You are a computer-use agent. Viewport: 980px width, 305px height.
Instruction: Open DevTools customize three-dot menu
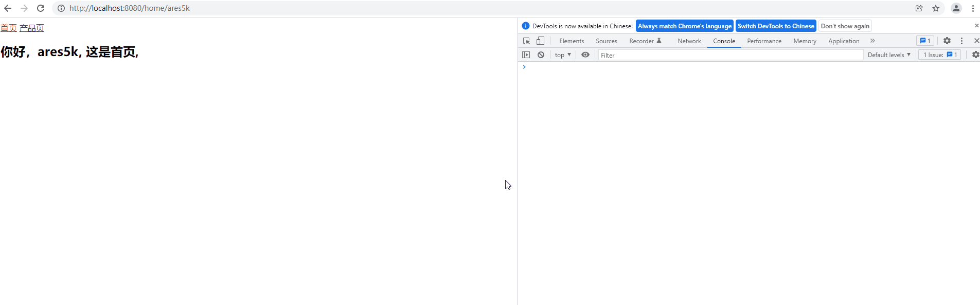[961, 41]
